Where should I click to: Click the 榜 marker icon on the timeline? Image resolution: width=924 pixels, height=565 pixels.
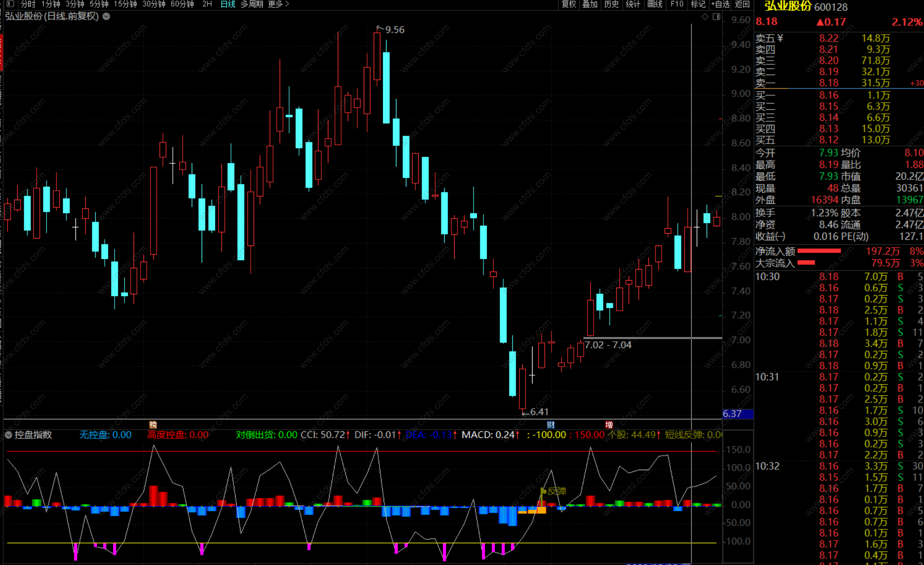click(153, 425)
